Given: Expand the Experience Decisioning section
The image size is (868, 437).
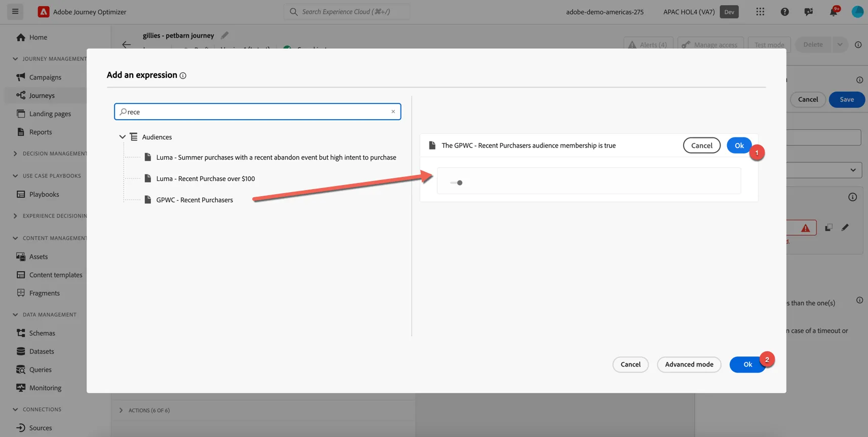Looking at the screenshot, I should point(15,216).
